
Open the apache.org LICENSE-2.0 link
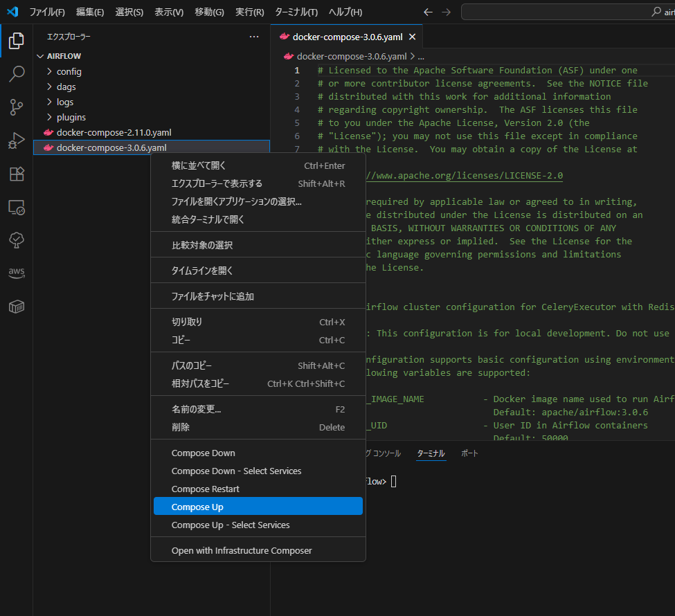[465, 176]
